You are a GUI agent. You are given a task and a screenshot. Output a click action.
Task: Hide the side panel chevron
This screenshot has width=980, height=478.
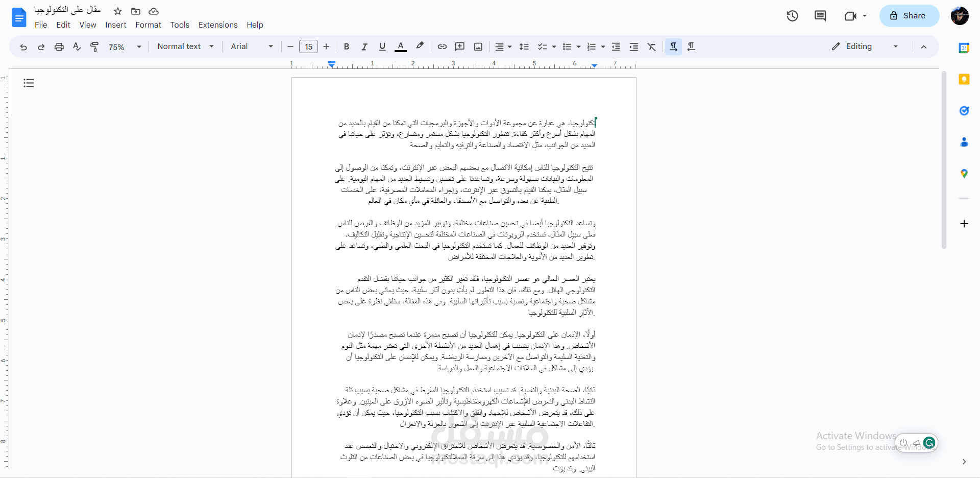click(964, 462)
